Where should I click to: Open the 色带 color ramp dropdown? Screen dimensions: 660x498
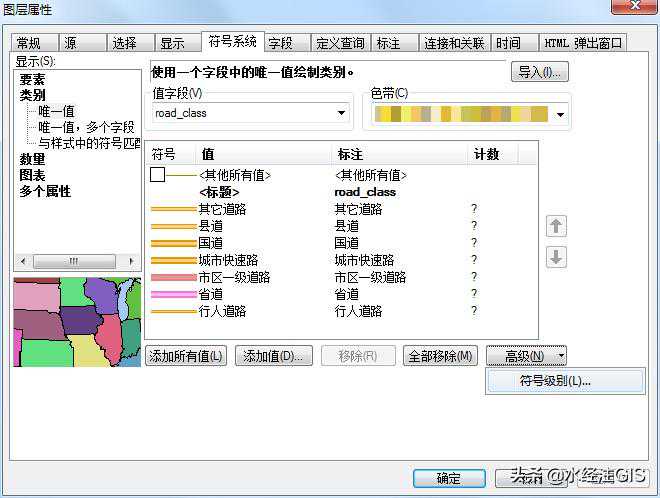[560, 115]
